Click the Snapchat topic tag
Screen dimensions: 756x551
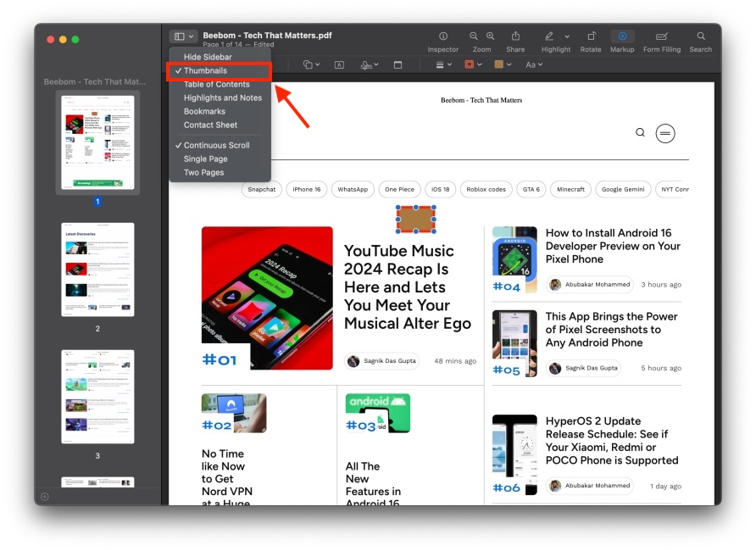[x=261, y=189]
